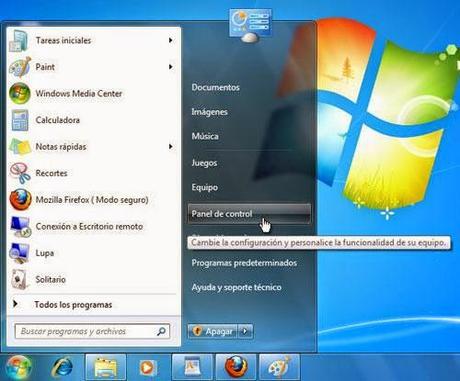The width and height of the screenshot is (460, 381).
Task: Focus the Buscar programas y archivos search field
Action: (92, 331)
